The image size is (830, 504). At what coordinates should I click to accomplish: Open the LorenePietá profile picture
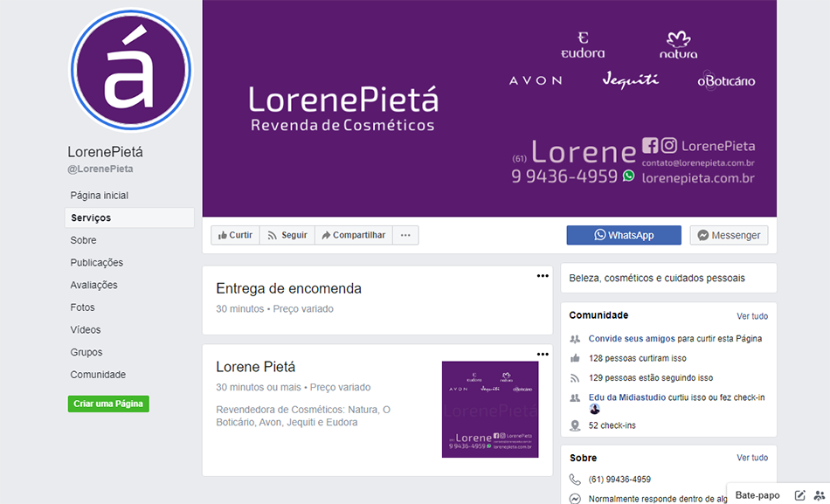(x=130, y=70)
